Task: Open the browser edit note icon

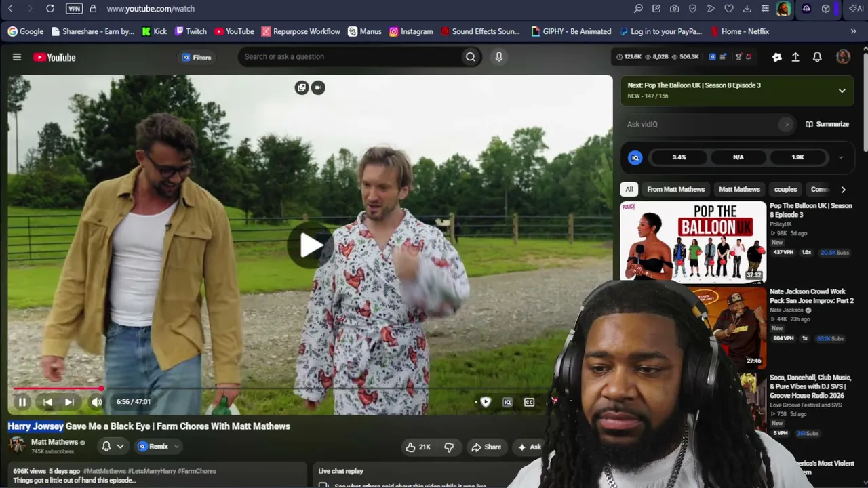Action: click(656, 9)
